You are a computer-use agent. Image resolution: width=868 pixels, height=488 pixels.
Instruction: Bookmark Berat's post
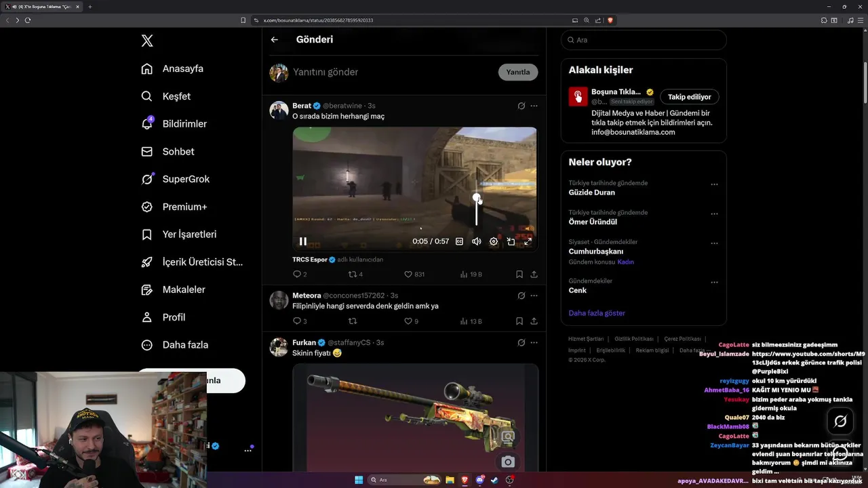tap(519, 274)
